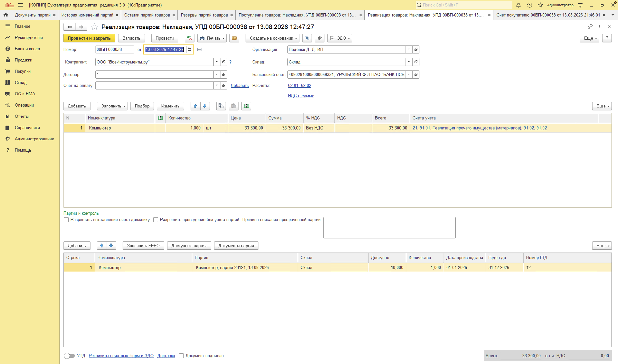The width and height of the screenshot is (618, 364).
Task: Send document by email envelope icon
Action: coord(234,38)
